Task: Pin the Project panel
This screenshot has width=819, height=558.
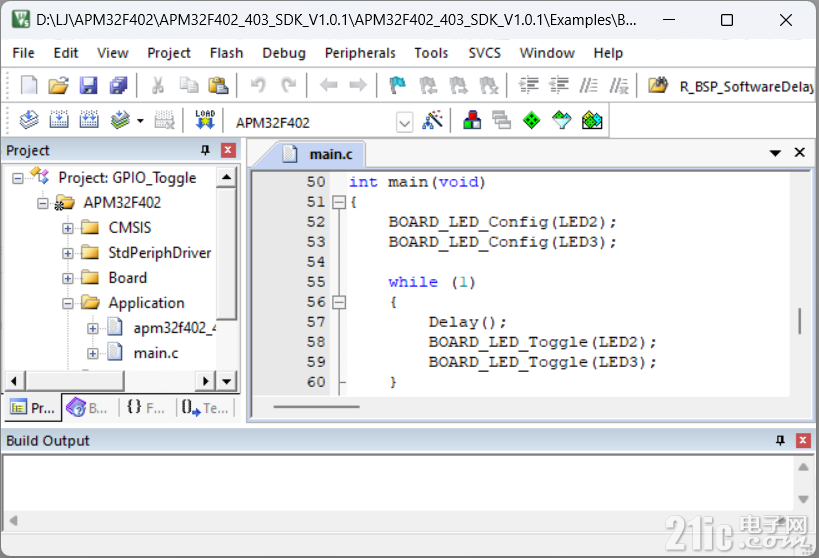Action: pyautogui.click(x=205, y=150)
